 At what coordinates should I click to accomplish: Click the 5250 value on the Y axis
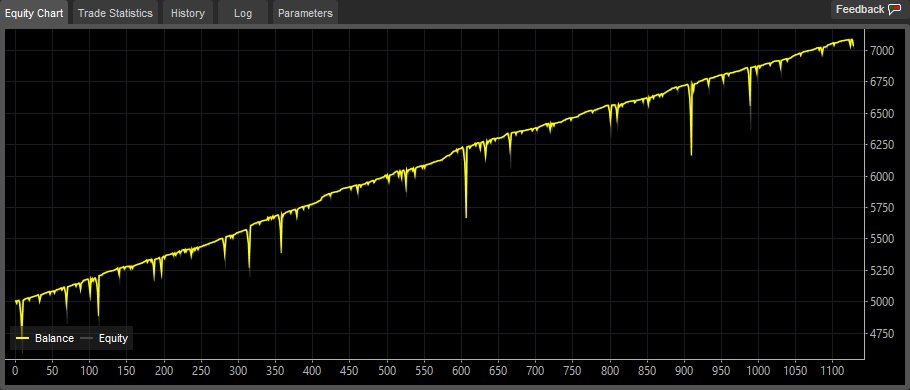point(882,270)
